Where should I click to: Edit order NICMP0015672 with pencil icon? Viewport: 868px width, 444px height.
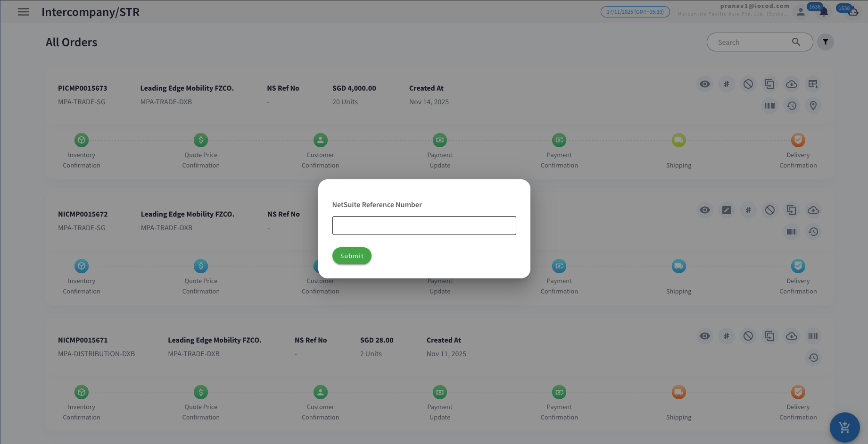coord(726,210)
